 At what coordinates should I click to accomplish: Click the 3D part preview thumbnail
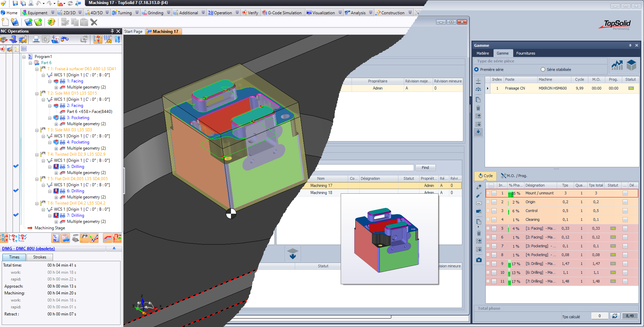point(389,239)
